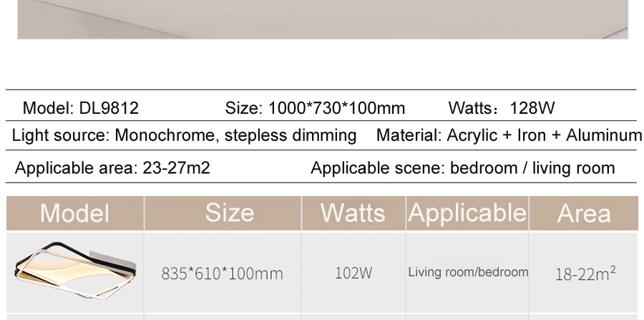Image resolution: width=644 pixels, height=320 pixels.
Task: Select the Light source dimming line
Action: 184,135
